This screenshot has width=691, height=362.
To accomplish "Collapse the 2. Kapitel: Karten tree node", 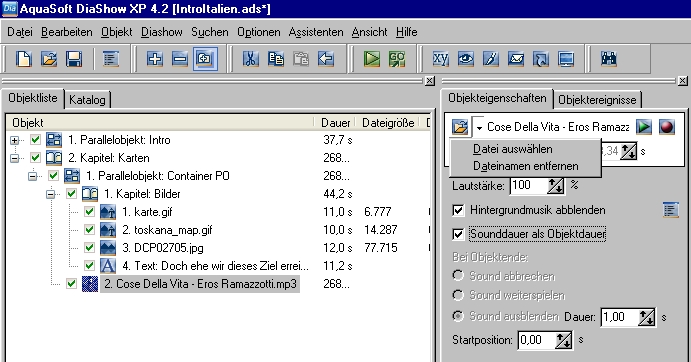I will [15, 158].
